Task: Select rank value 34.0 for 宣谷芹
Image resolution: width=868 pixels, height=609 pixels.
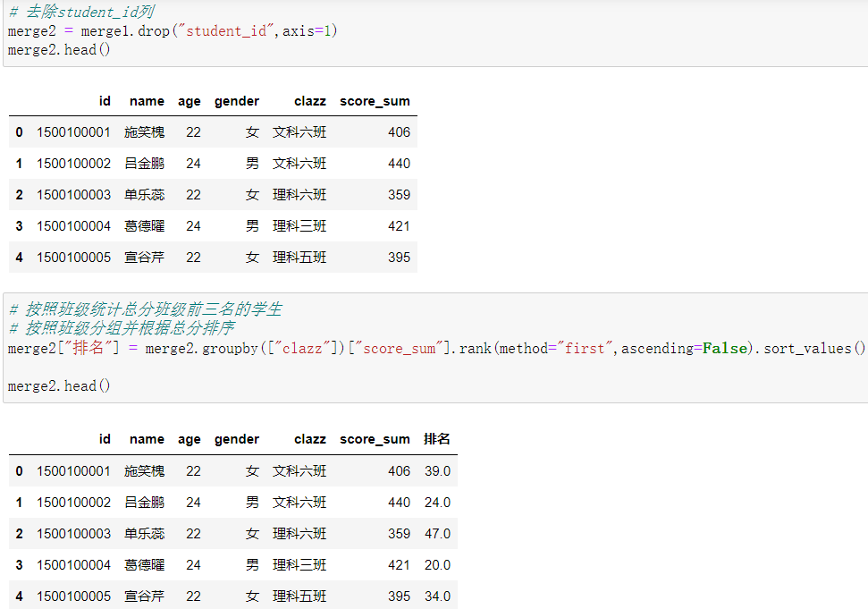Action: 437,596
